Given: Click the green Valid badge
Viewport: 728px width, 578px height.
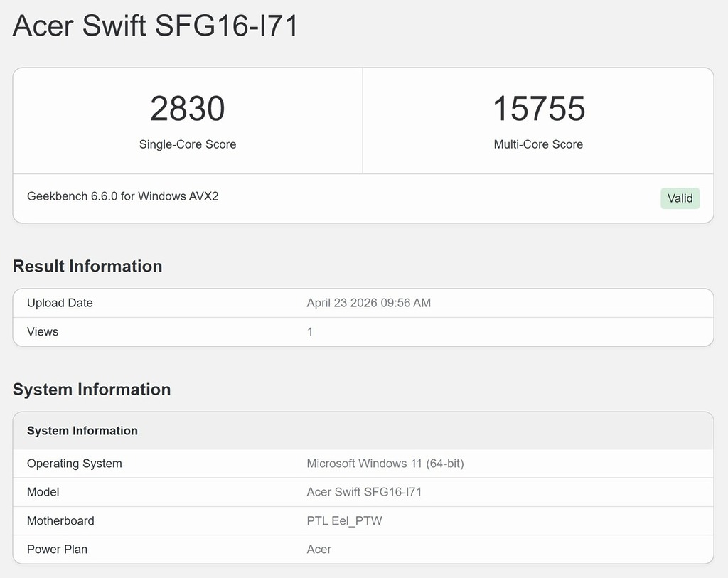Looking at the screenshot, I should 680,198.
